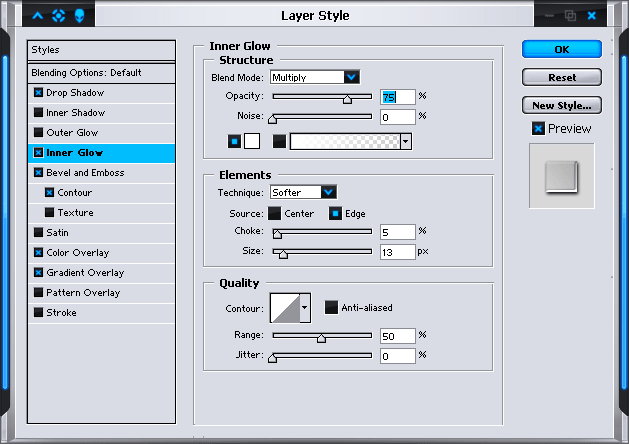Click the alien head icon in title bar
The width and height of the screenshot is (629, 444).
[79, 16]
